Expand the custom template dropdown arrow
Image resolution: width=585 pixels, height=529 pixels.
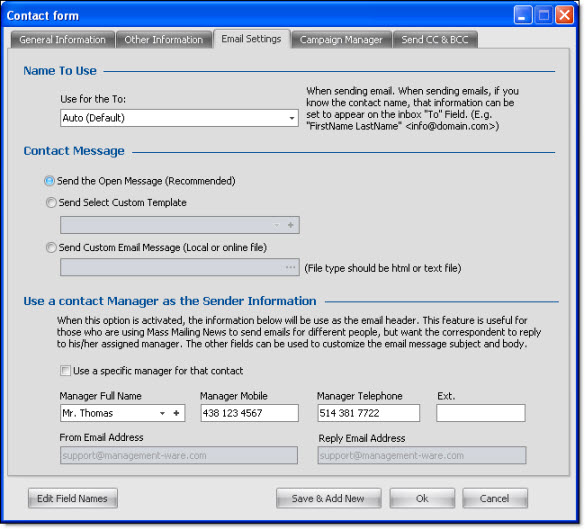tap(276, 225)
